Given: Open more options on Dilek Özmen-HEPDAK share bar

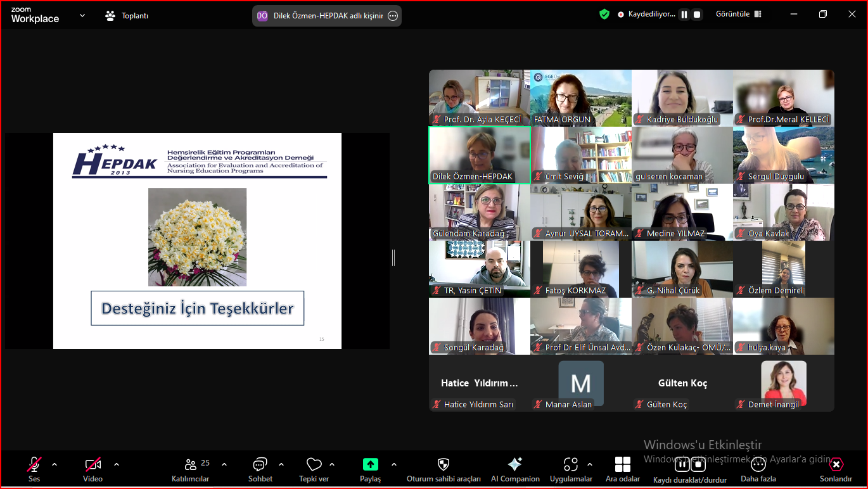Looking at the screenshot, I should pyautogui.click(x=393, y=16).
